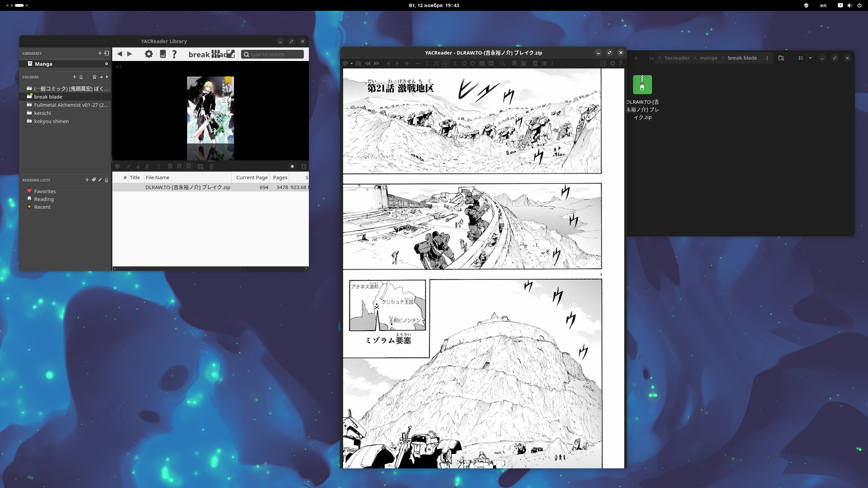Toggle fit to page mode button
This screenshot has height=488, width=868.
click(446, 63)
